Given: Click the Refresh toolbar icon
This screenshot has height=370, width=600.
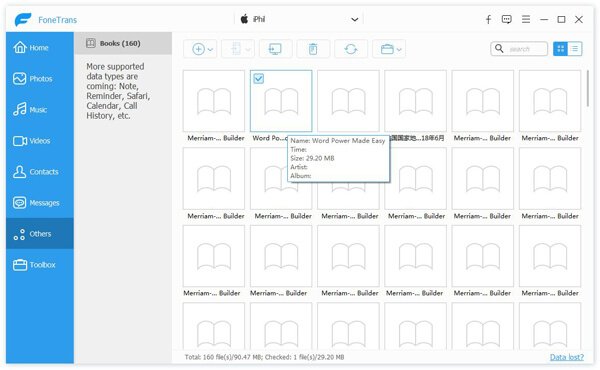Looking at the screenshot, I should [351, 49].
